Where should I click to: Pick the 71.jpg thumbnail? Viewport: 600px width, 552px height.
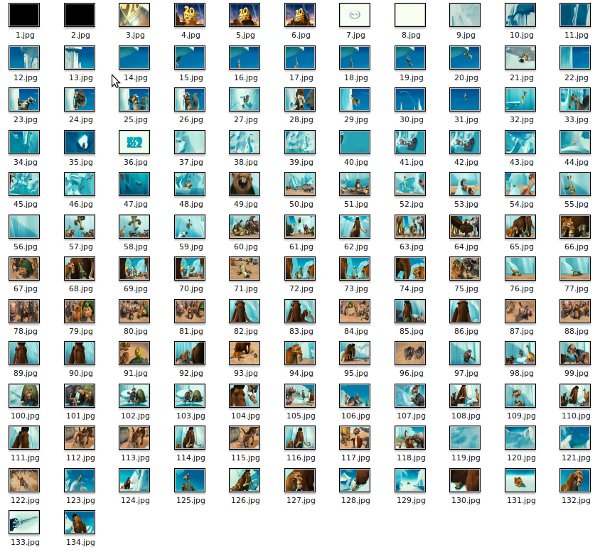[245, 269]
